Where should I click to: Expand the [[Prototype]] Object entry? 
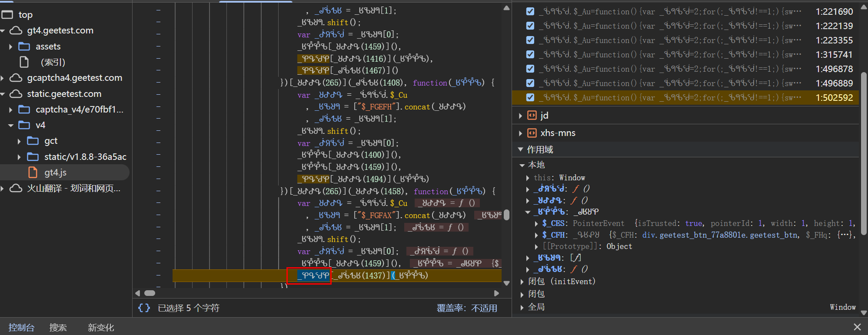coord(536,246)
